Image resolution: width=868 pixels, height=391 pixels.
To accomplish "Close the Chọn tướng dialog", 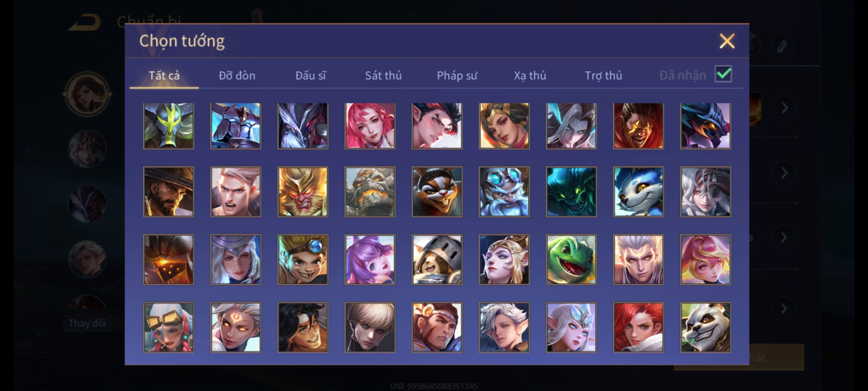I will [727, 41].
